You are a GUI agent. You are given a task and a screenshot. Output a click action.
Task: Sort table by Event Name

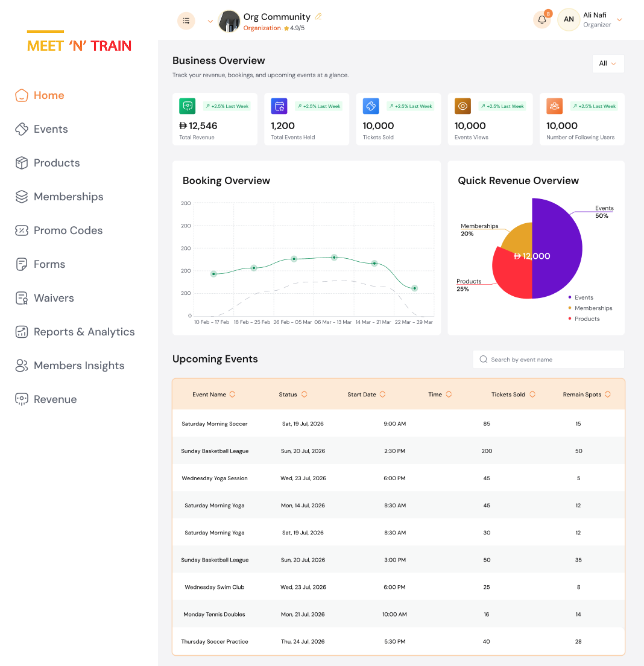[232, 394]
